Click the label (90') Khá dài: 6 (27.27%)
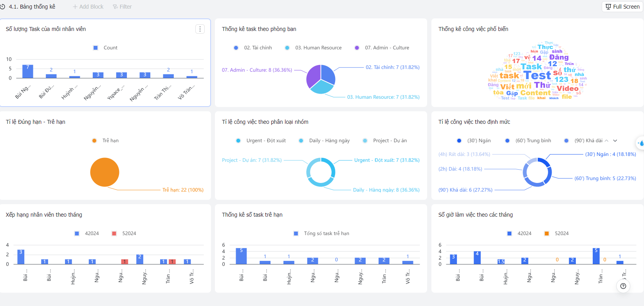 point(465,190)
